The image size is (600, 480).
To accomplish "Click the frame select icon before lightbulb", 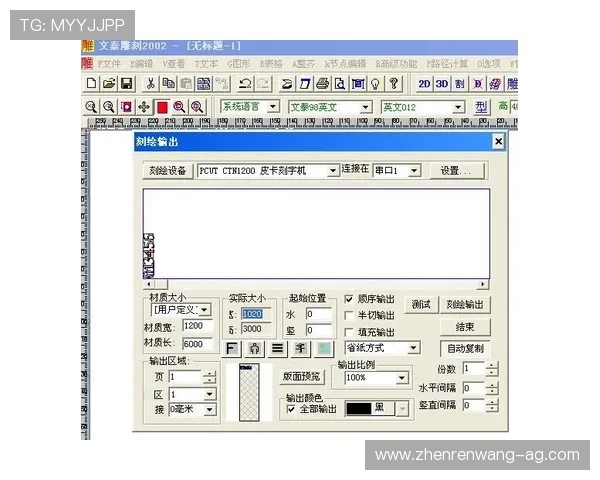I will [358, 84].
